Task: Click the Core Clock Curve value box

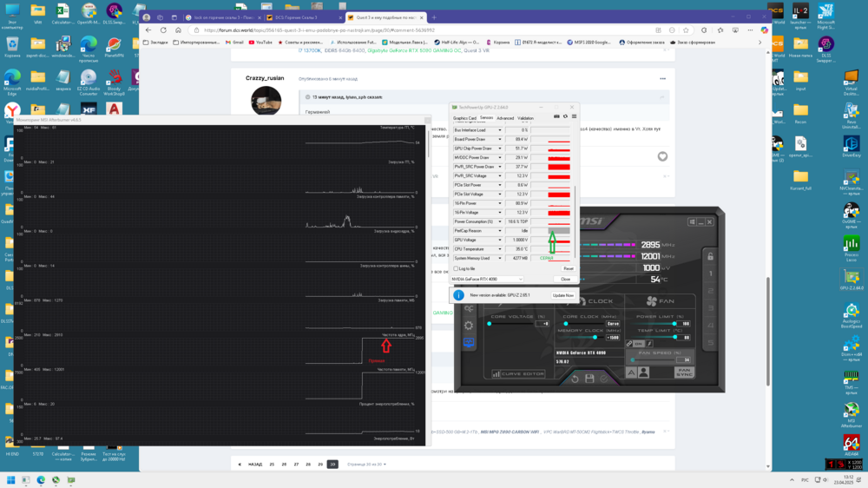Action: tap(613, 324)
